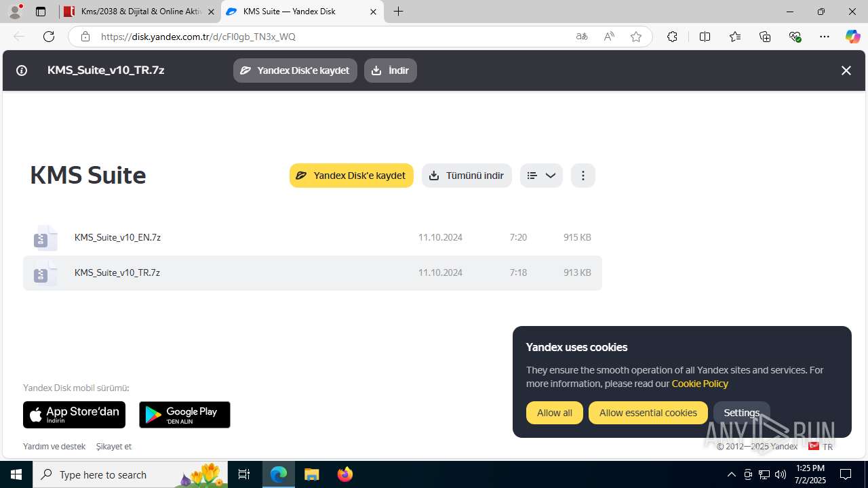The width and height of the screenshot is (868, 488).
Task: Click Allow essential cookies button
Action: point(648,413)
